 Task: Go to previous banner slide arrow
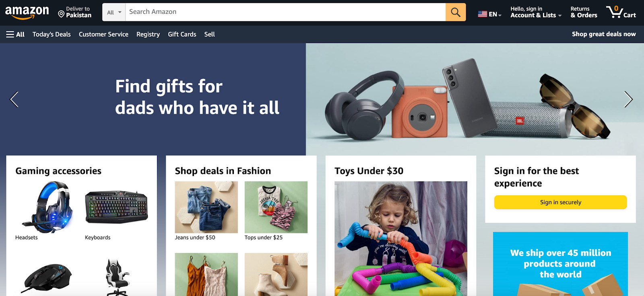14,99
